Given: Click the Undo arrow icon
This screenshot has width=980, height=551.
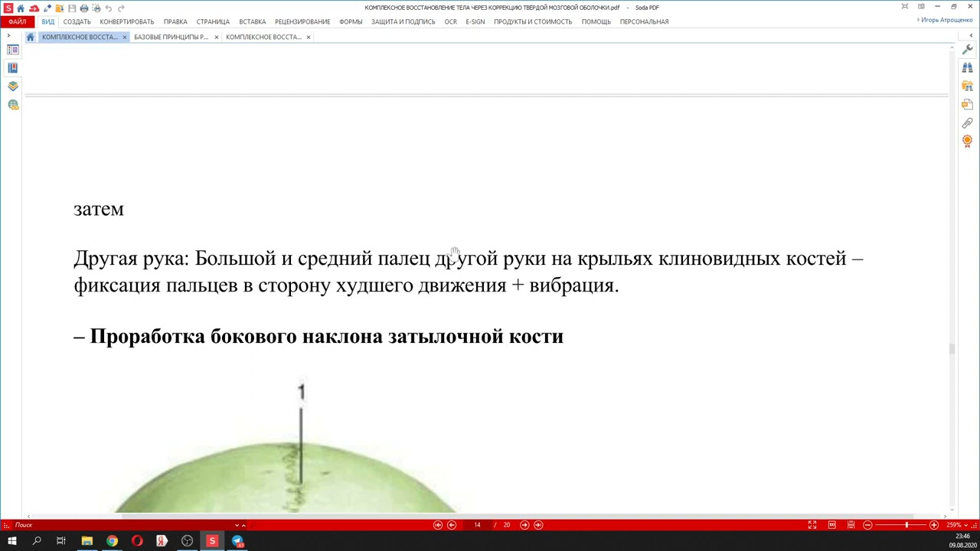Looking at the screenshot, I should (109, 8).
